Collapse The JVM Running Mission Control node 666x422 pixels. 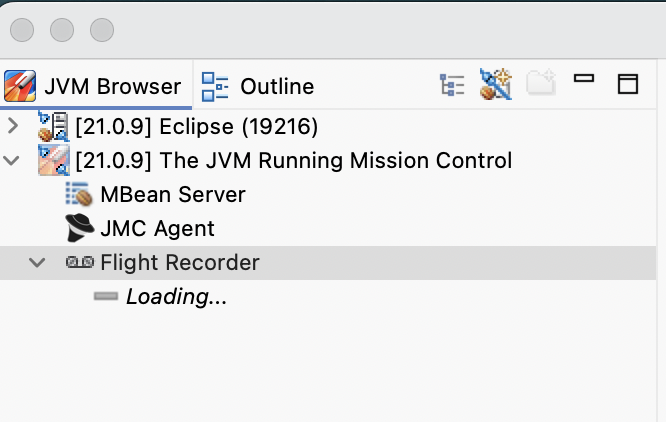click(13, 160)
